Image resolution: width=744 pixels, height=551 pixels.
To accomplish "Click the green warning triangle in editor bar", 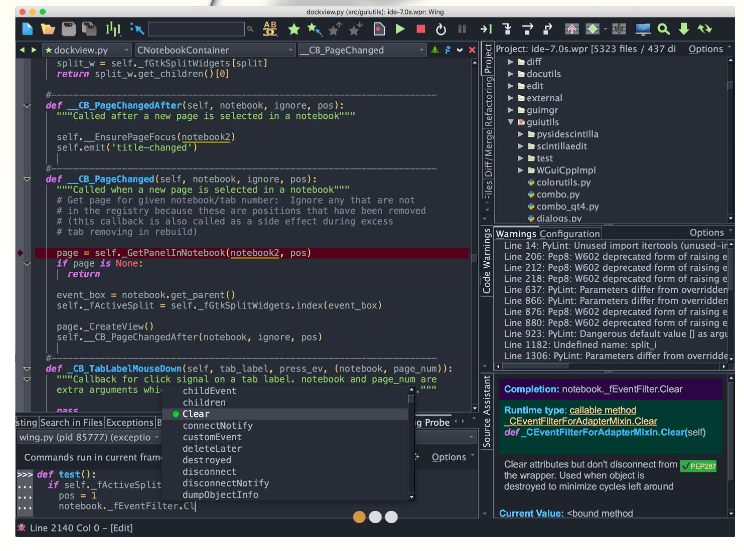I will pyautogui.click(x=435, y=50).
